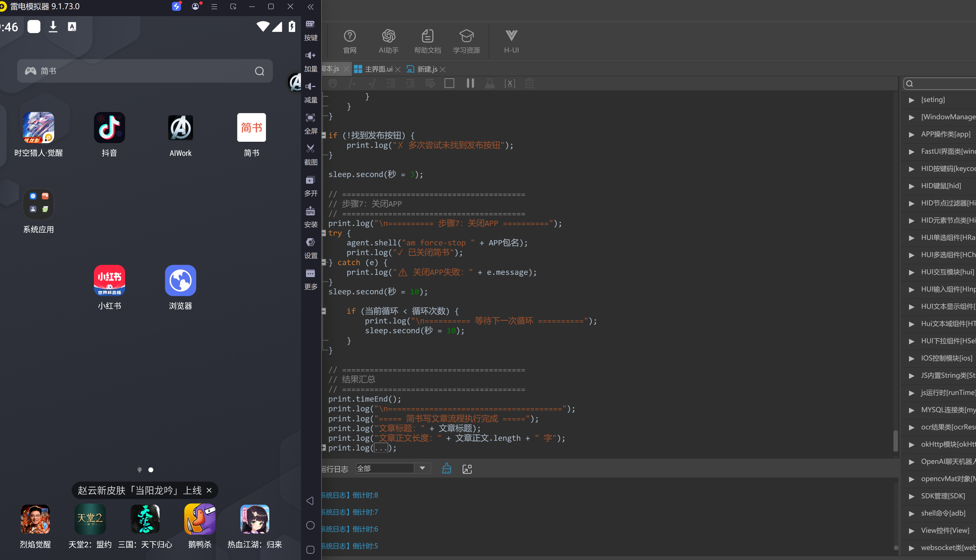
Task: Collapse the if (!找到发布按钮) fold marker
Action: click(324, 135)
